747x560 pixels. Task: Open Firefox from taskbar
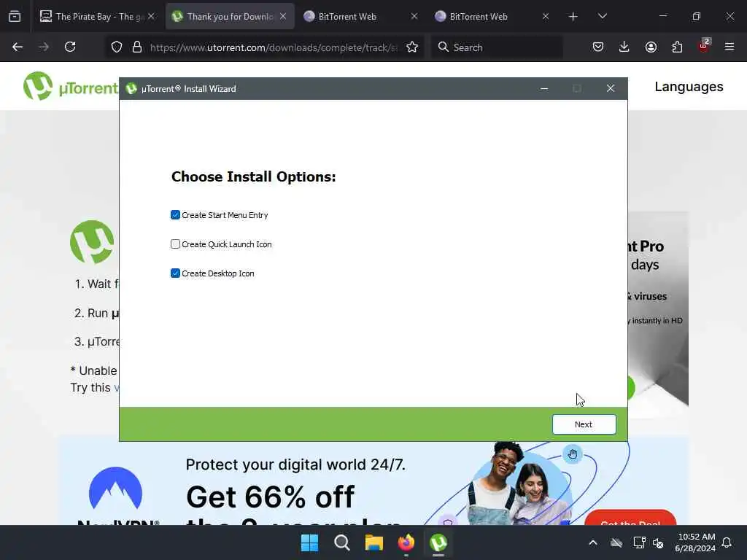point(406,542)
